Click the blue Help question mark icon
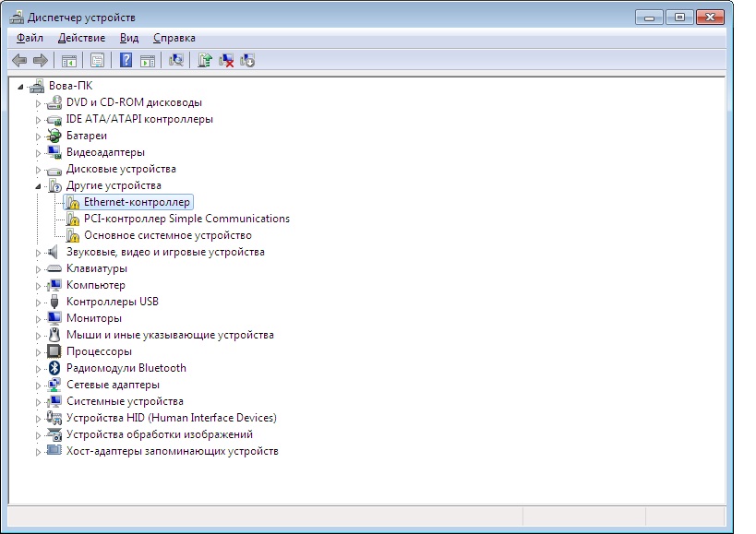 [126, 60]
